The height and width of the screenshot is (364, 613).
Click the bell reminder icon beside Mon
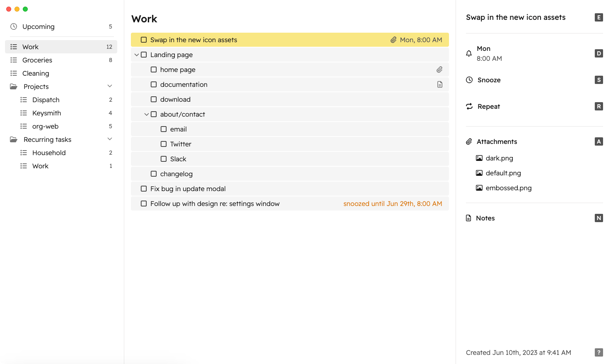[x=469, y=53]
